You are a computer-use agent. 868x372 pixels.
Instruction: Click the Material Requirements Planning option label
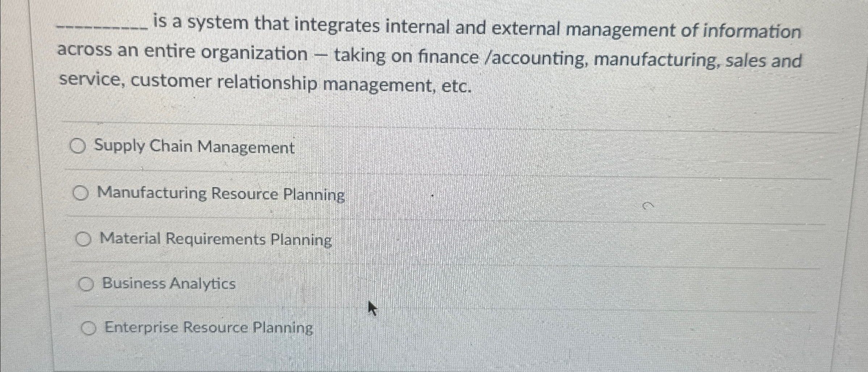pyautogui.click(x=215, y=239)
